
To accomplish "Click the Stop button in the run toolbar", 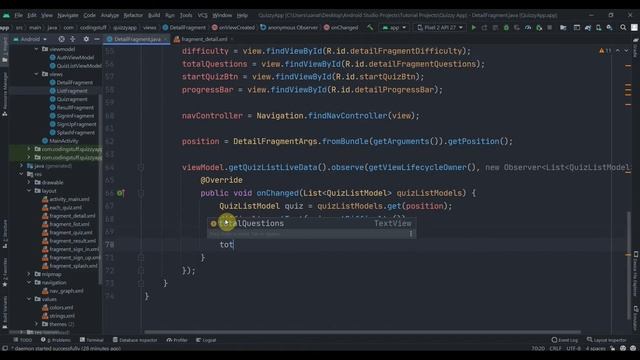I will tap(549, 27).
